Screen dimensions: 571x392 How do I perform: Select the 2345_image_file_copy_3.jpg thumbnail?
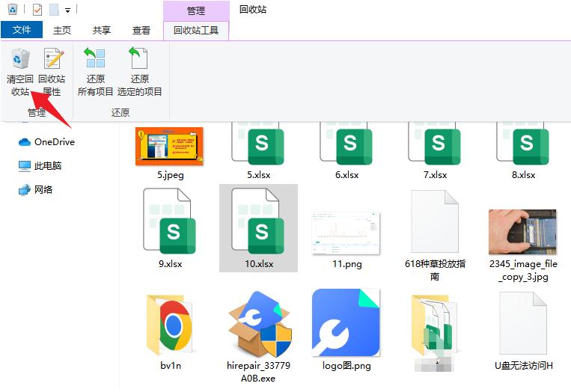coord(523,232)
